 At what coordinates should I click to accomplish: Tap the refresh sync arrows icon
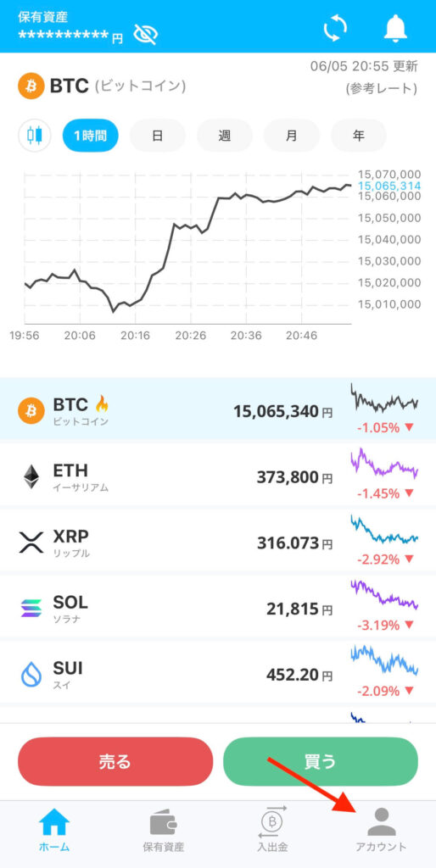[x=335, y=28]
